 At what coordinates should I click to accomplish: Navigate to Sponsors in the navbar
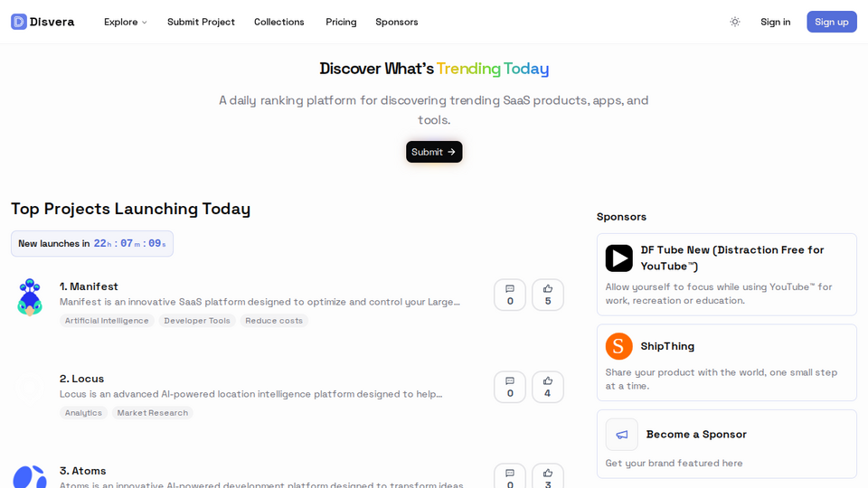(x=396, y=22)
